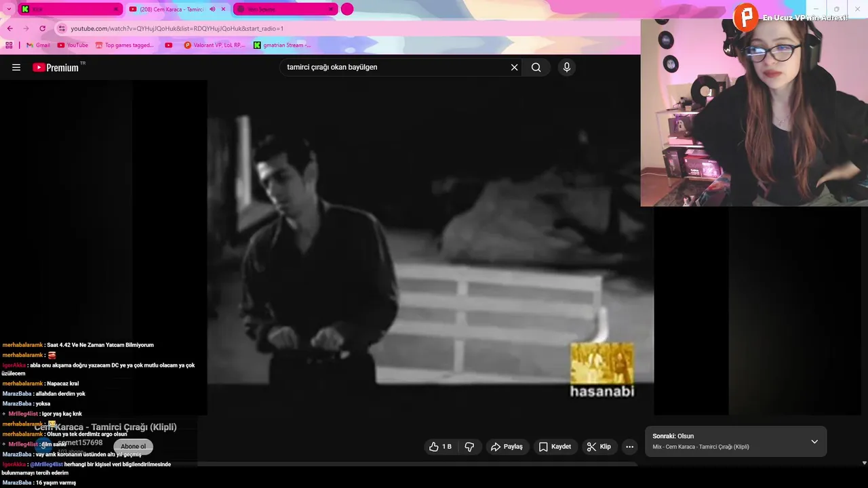
Task: Subscribe using the Abone ol button
Action: 133,446
